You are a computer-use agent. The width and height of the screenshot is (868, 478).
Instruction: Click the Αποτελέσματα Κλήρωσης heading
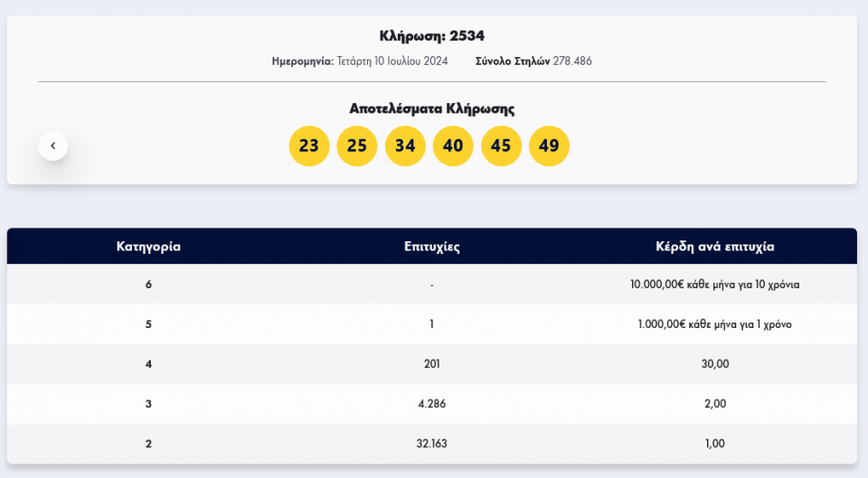pos(432,109)
